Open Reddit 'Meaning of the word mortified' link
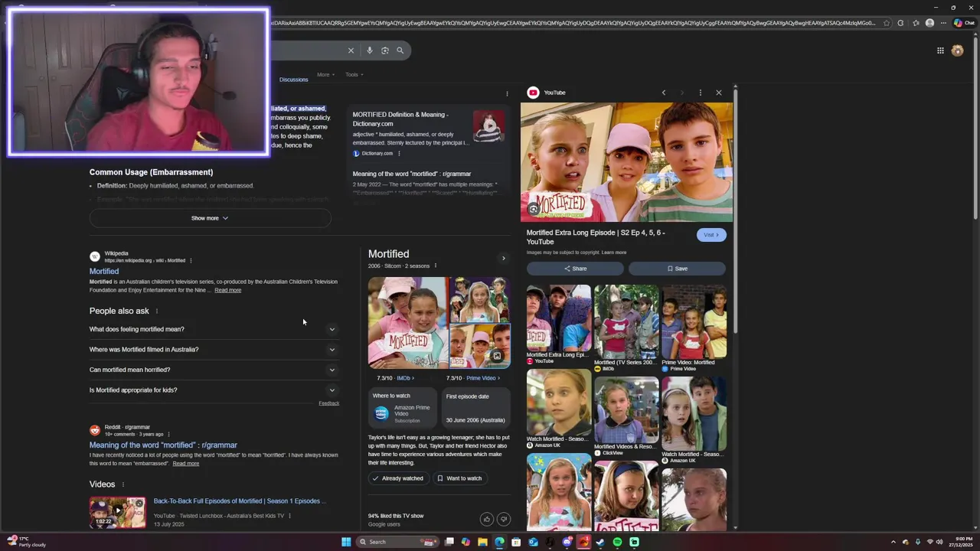The width and height of the screenshot is (980, 551). pyautogui.click(x=163, y=445)
